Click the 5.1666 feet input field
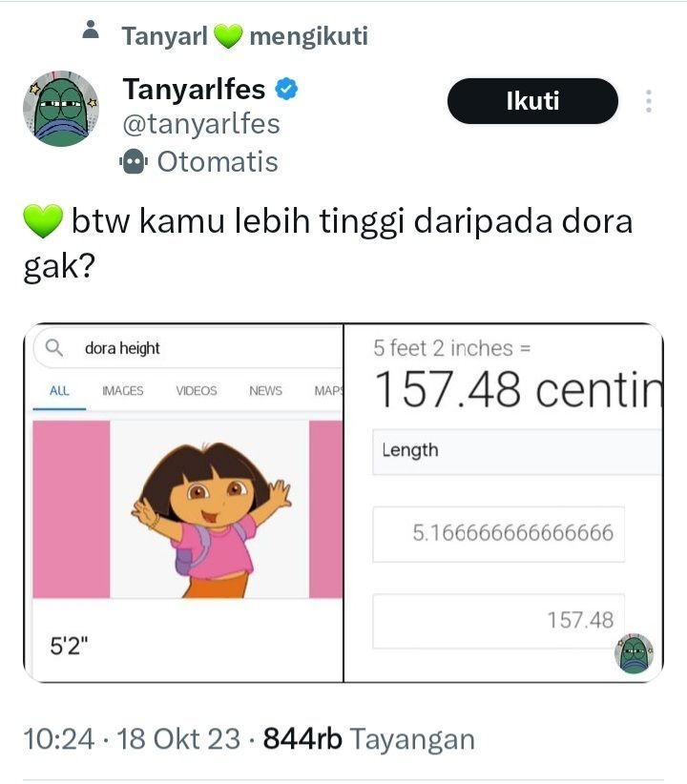Viewport: 687px width, 784px height. click(x=499, y=534)
